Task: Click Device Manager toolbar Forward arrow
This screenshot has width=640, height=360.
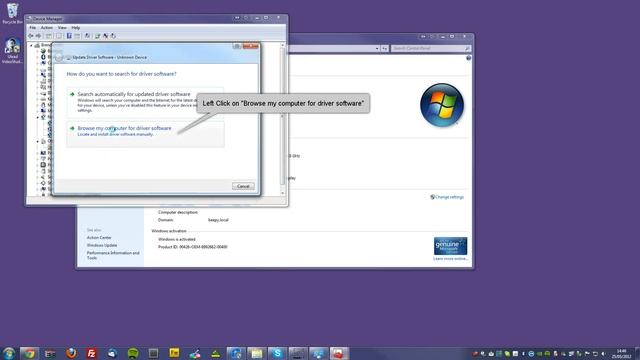Action: [38, 36]
